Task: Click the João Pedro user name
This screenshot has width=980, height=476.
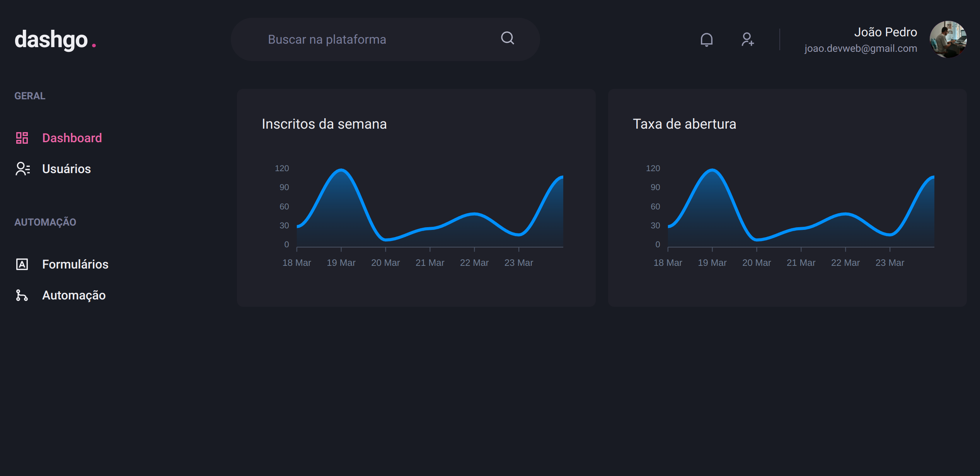Action: [x=885, y=32]
